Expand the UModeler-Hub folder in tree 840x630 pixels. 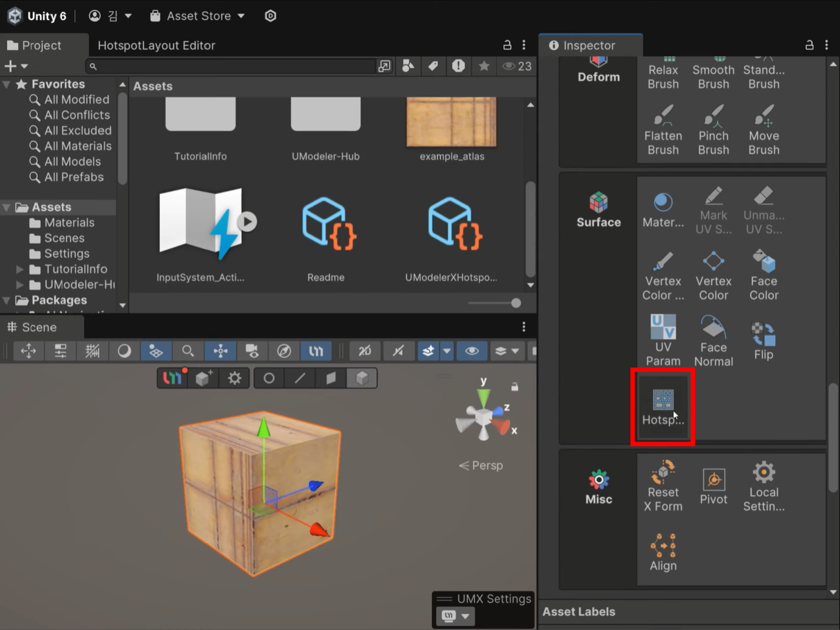[x=20, y=285]
